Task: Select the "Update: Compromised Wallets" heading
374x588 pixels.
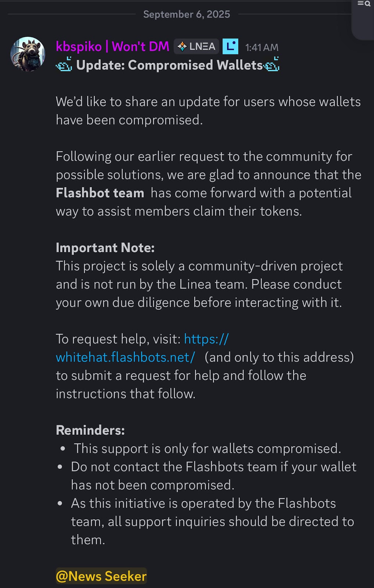Action: [x=170, y=65]
